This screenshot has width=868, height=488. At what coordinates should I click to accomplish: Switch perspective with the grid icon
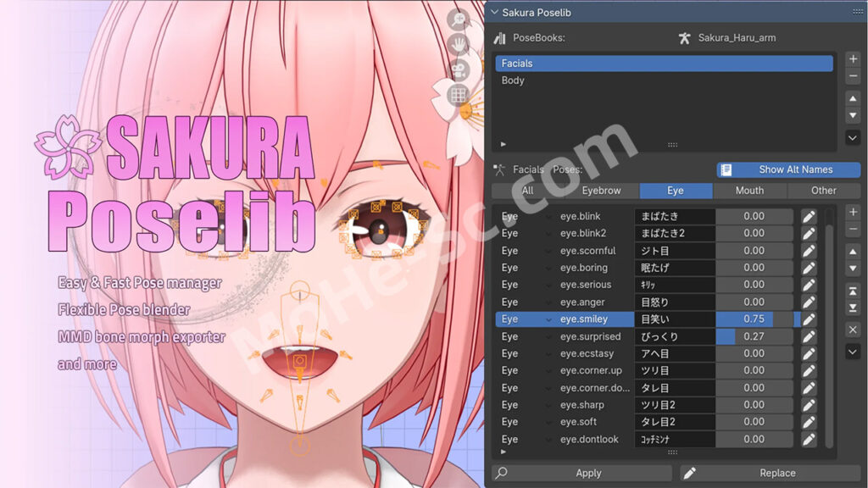click(459, 95)
